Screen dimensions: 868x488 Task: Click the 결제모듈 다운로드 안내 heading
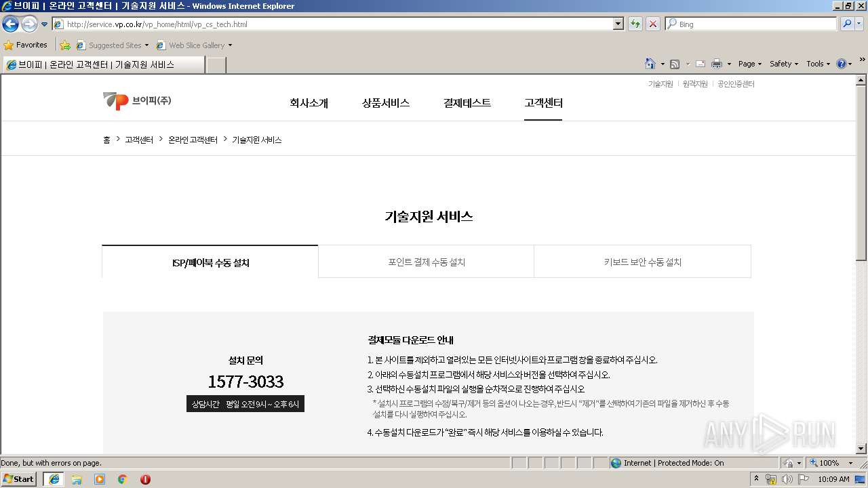[x=410, y=340]
